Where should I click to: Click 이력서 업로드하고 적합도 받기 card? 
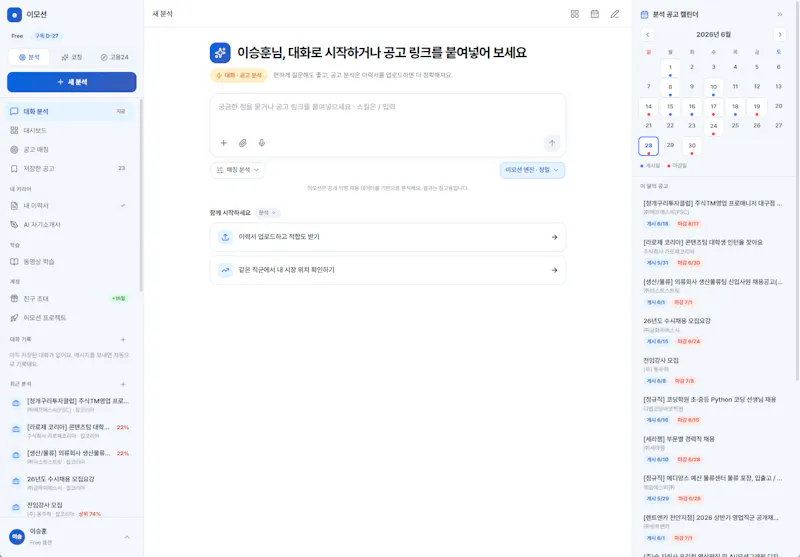388,237
